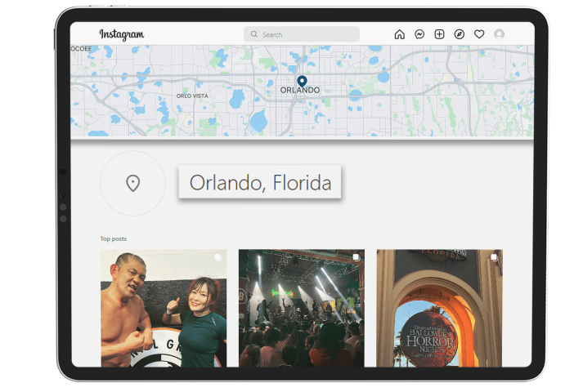
Task: Open the post with two fighters posing
Action: point(164,308)
